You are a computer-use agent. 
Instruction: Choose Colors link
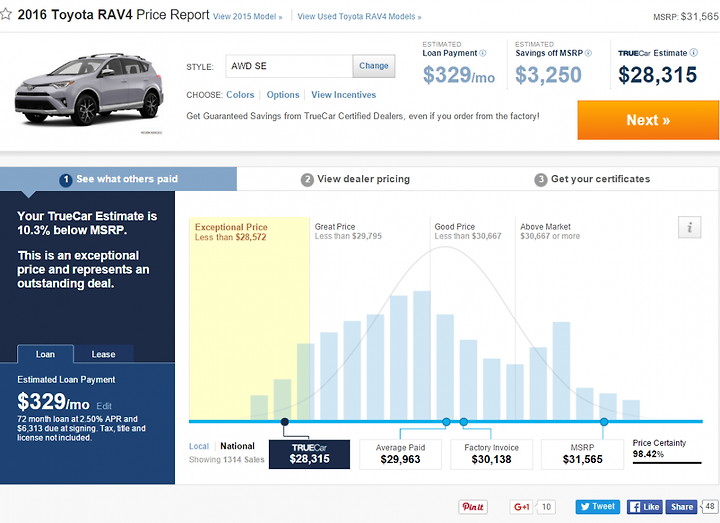(240, 95)
